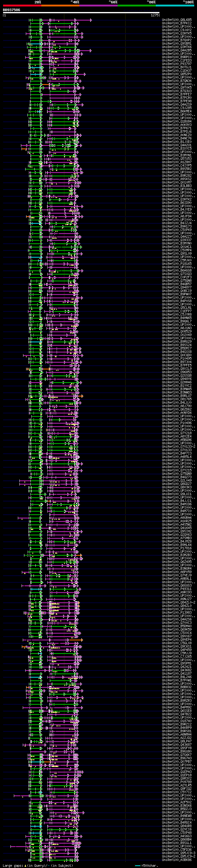Open hit UniRef100_Q1EPA3
The image size is (197, 868).
[177, 771]
